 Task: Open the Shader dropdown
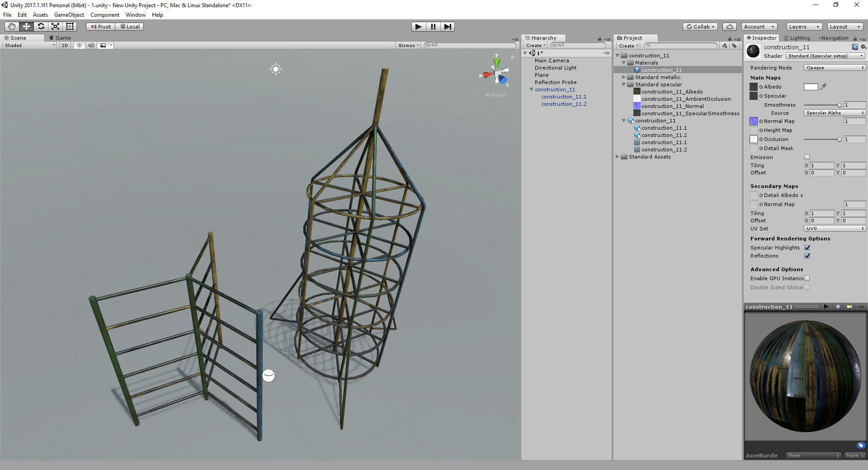click(826, 56)
